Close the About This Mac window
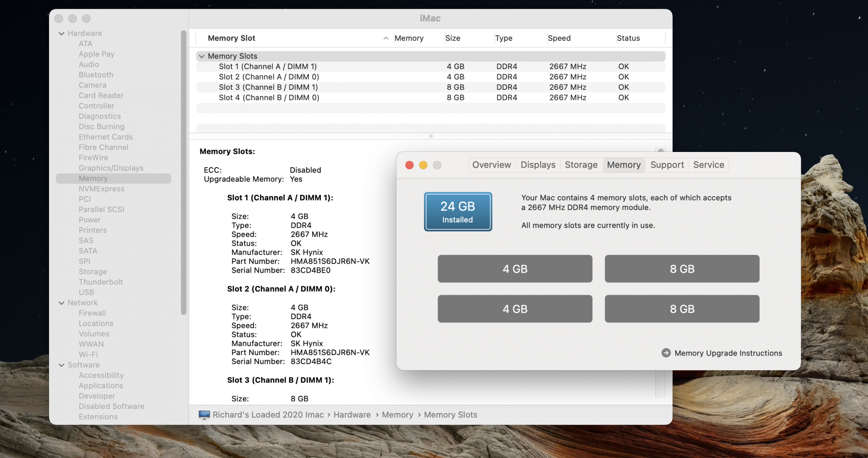 point(409,165)
